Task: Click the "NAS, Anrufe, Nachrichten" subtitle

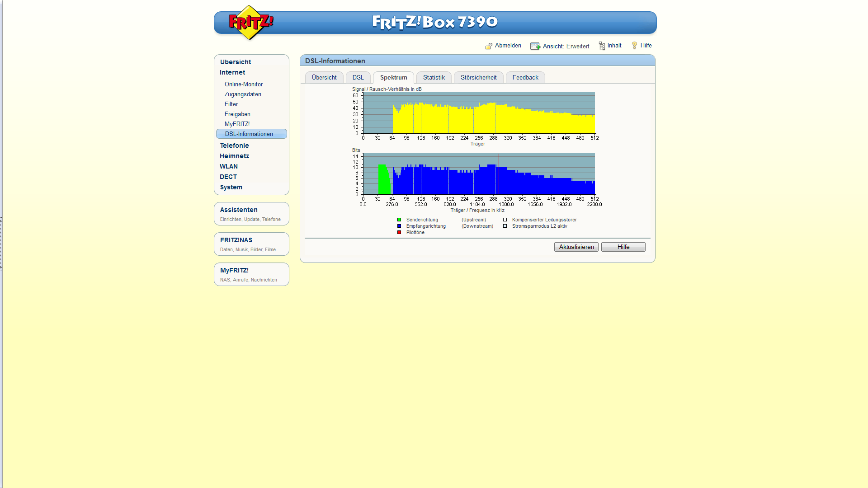Action: 249,280
